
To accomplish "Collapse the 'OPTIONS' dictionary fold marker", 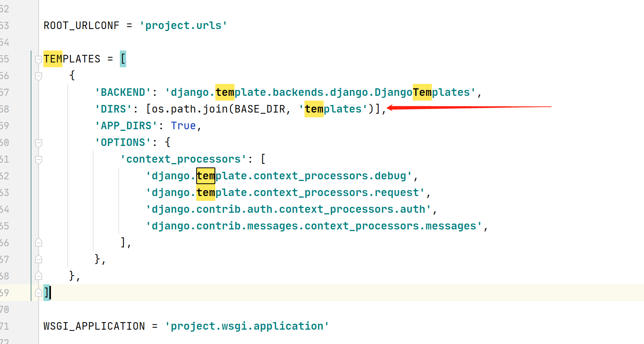I will pyautogui.click(x=39, y=143).
